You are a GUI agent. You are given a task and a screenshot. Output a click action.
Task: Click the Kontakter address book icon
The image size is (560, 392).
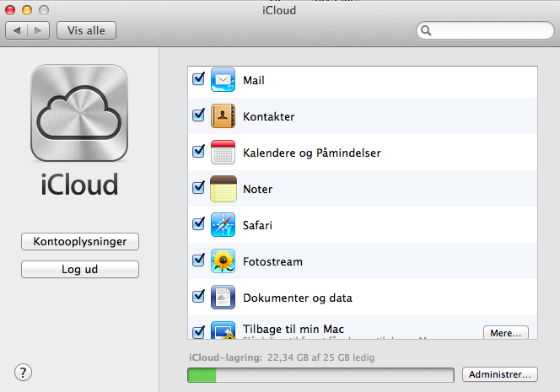(x=223, y=116)
